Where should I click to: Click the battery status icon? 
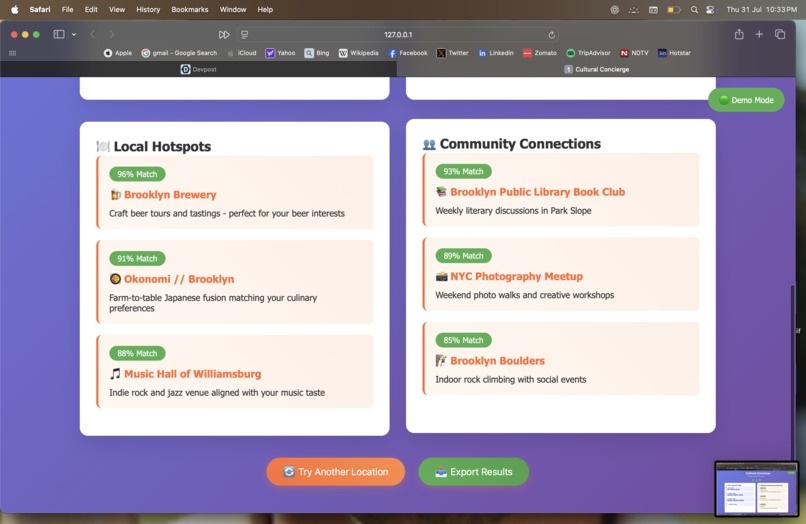point(674,9)
